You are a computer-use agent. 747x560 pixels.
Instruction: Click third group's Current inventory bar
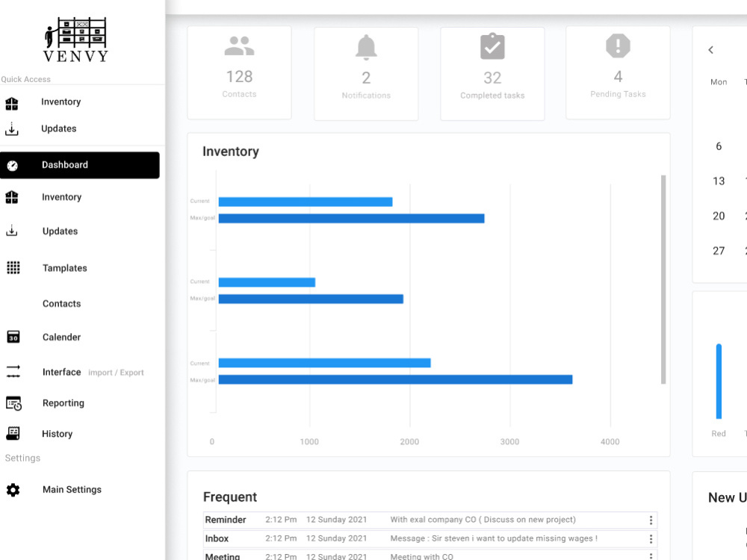324,363
